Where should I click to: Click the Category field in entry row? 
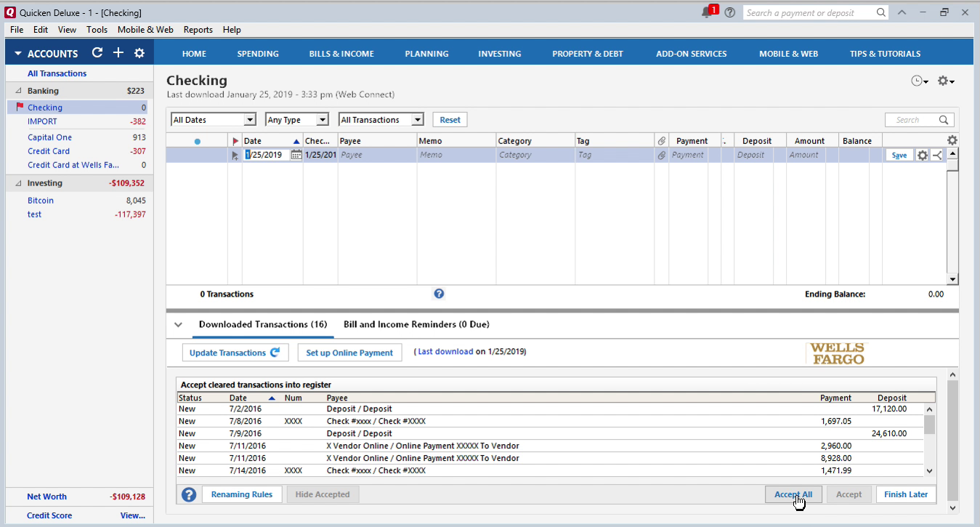[535, 155]
